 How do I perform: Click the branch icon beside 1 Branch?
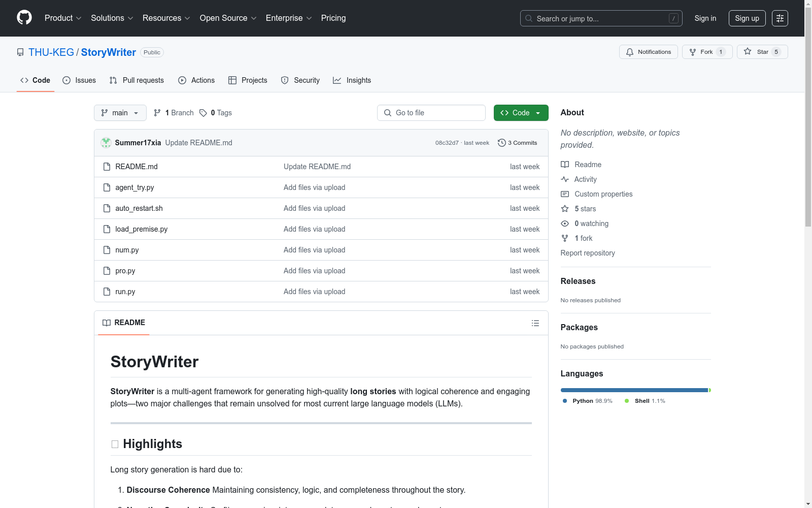click(x=157, y=113)
